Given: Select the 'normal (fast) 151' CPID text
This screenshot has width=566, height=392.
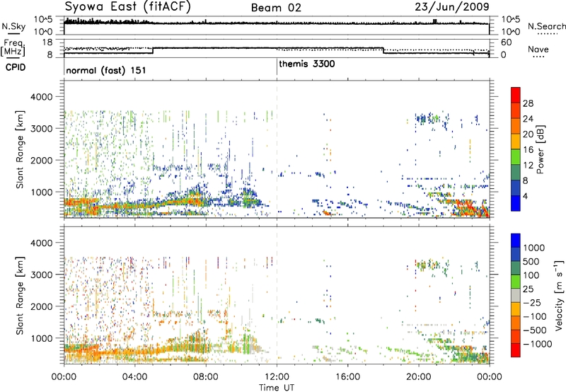Looking at the screenshot, I should click(105, 70).
